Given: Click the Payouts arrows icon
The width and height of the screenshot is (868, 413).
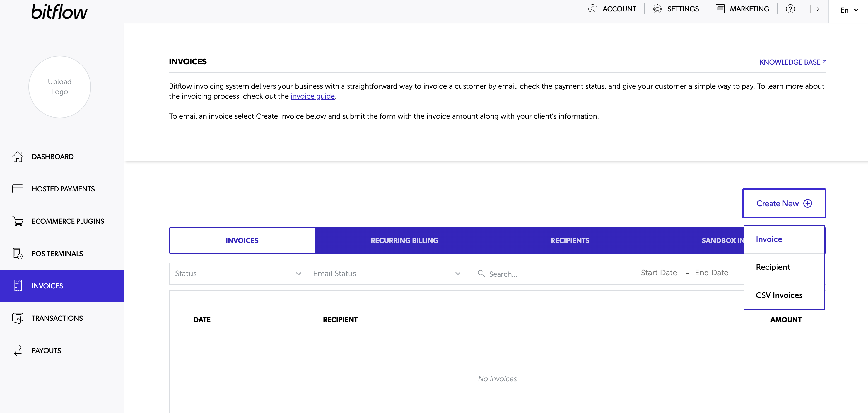Looking at the screenshot, I should point(18,350).
